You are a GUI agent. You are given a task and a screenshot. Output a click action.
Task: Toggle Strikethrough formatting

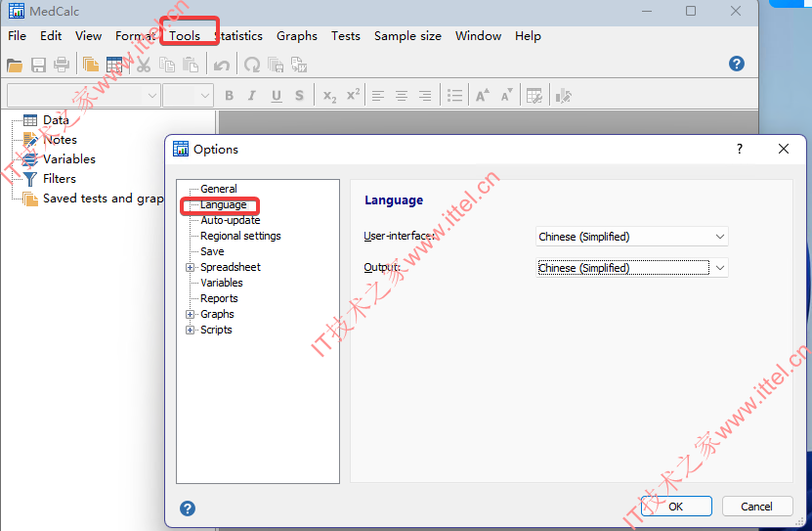pyautogui.click(x=299, y=96)
